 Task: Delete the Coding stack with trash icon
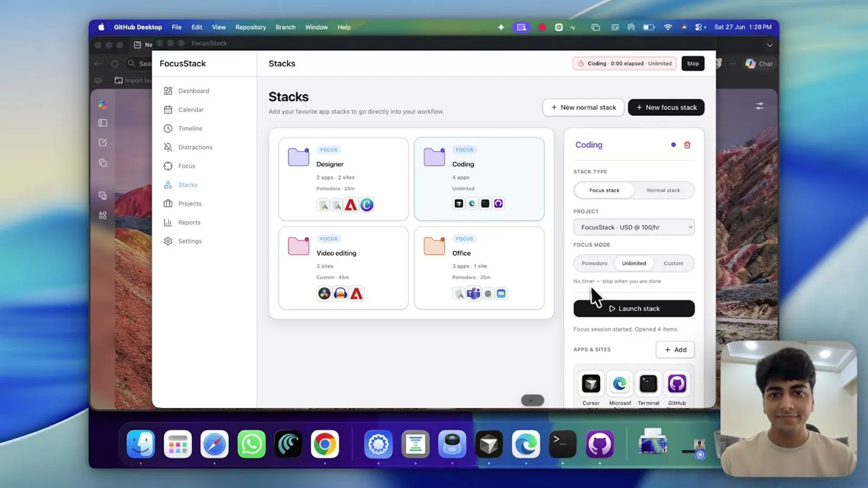click(x=687, y=145)
